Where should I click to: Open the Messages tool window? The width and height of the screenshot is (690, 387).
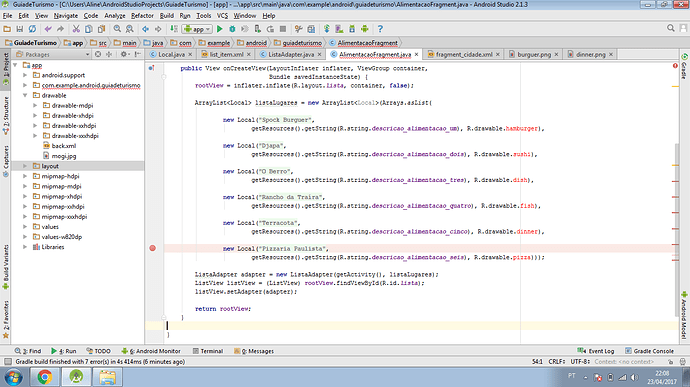click(254, 351)
